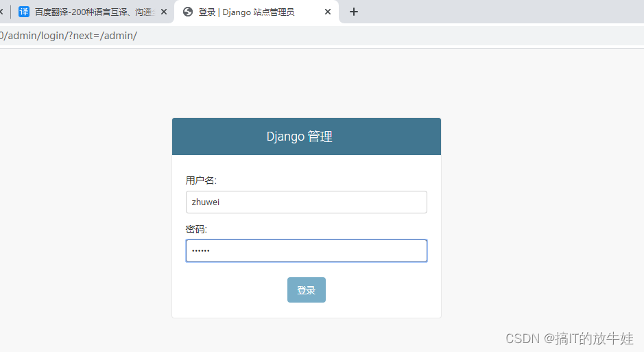Click the 登录 submit button
This screenshot has height=352, width=644.
click(307, 290)
